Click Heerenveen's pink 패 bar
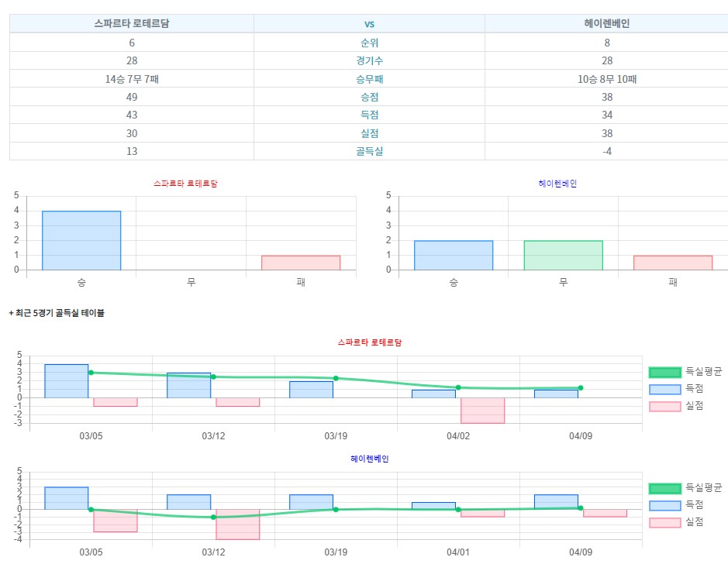Screen dimensions: 728x564 673,263
